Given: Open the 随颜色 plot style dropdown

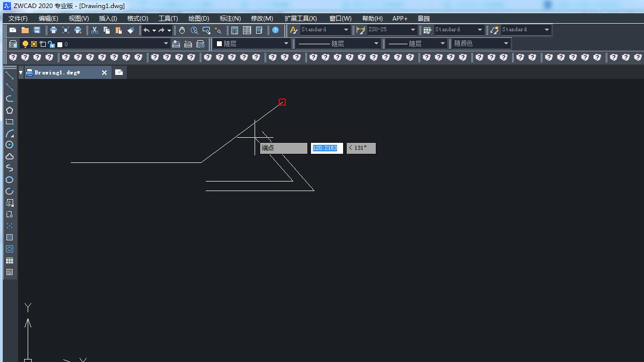Looking at the screenshot, I should tap(506, 44).
